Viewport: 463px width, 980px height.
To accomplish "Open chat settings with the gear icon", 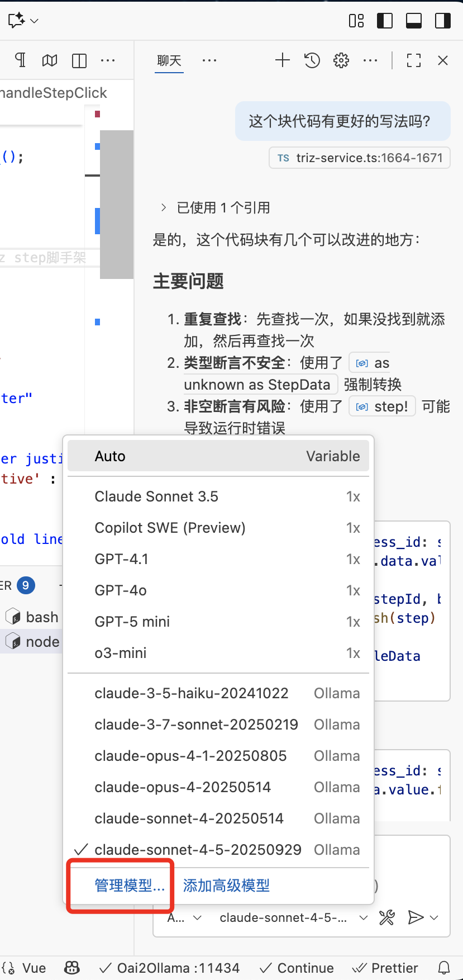I will [x=342, y=60].
